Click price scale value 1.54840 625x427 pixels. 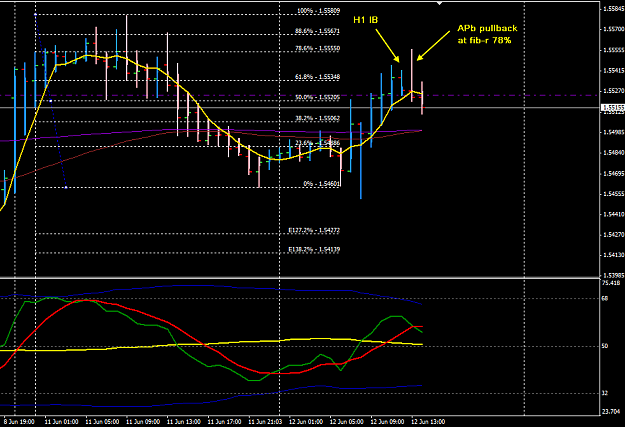[613, 153]
